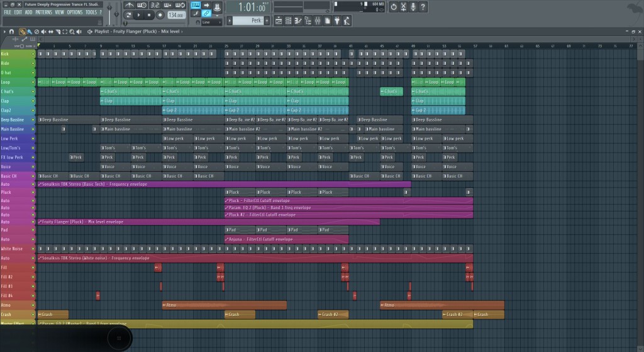
Task: Open the Playlist view button
Action: pos(279,21)
